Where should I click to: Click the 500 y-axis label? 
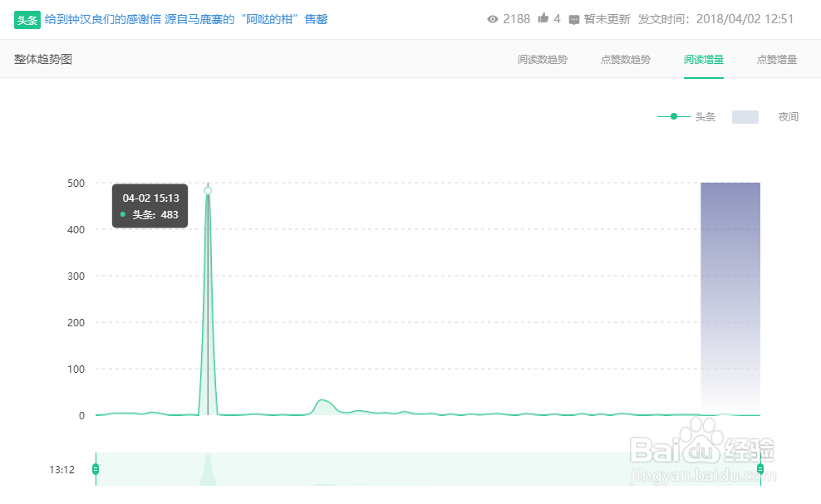click(x=76, y=183)
